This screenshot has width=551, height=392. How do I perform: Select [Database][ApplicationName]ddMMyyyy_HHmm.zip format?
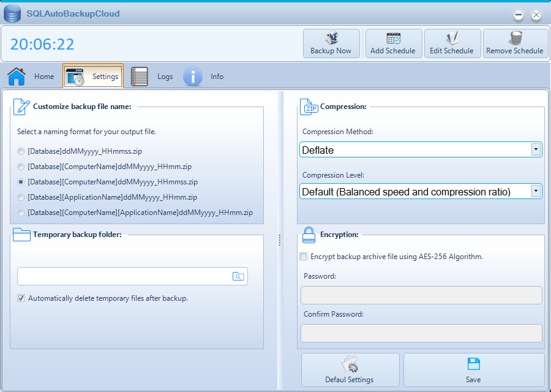click(21, 197)
